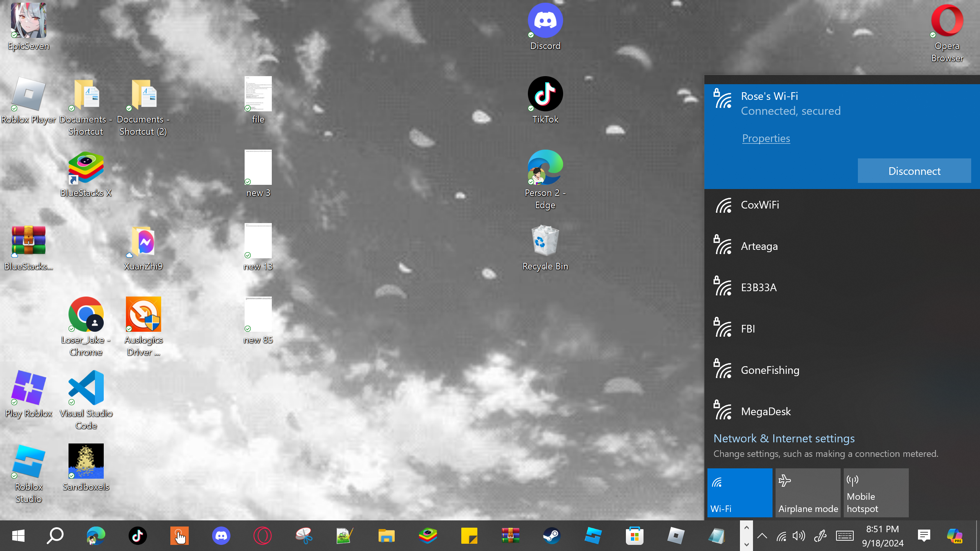Click the Steam icon in taskbar
Image resolution: width=980 pixels, height=551 pixels.
pos(552,536)
